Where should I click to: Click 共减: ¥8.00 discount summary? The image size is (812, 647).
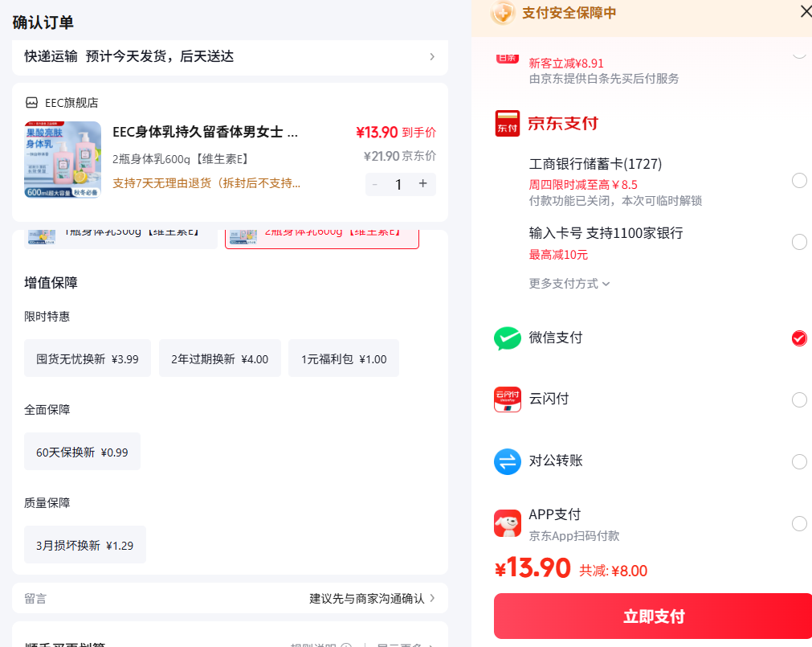613,571
